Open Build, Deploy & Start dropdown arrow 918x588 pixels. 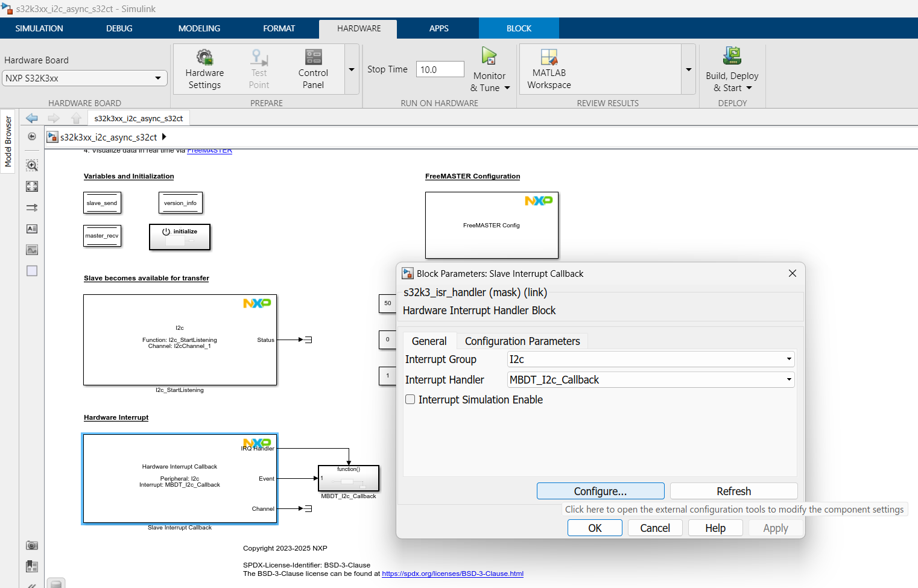tap(749, 88)
